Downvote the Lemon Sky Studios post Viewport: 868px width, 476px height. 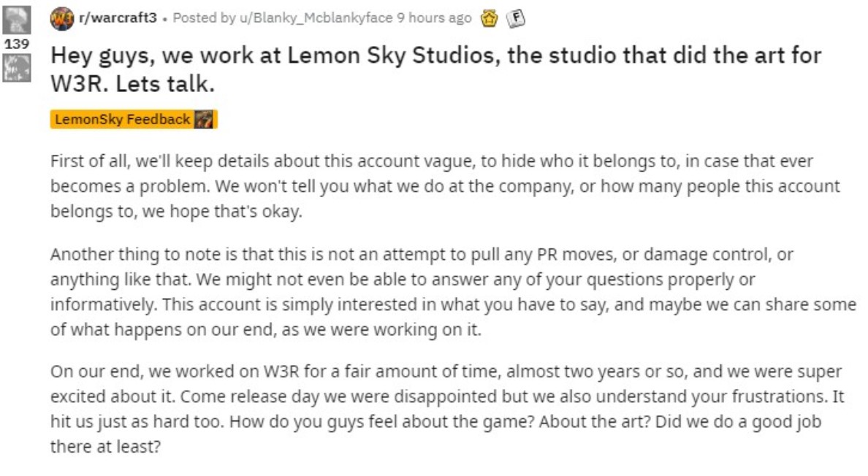pos(18,68)
